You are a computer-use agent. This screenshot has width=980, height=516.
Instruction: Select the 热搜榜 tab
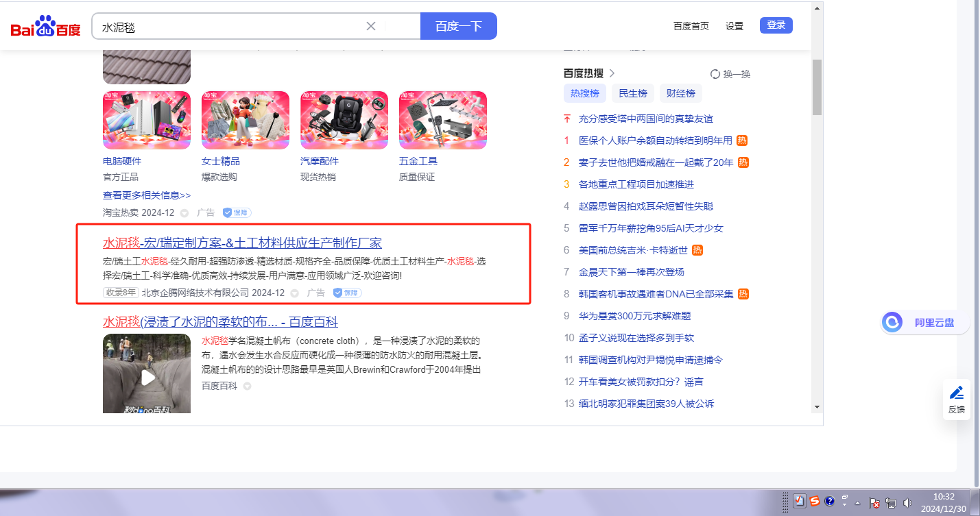pyautogui.click(x=584, y=93)
